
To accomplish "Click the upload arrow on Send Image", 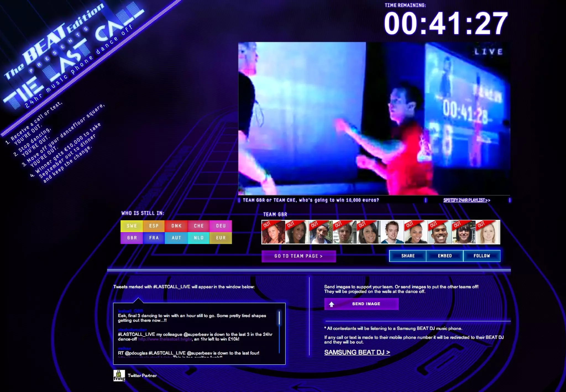I will click(x=332, y=304).
